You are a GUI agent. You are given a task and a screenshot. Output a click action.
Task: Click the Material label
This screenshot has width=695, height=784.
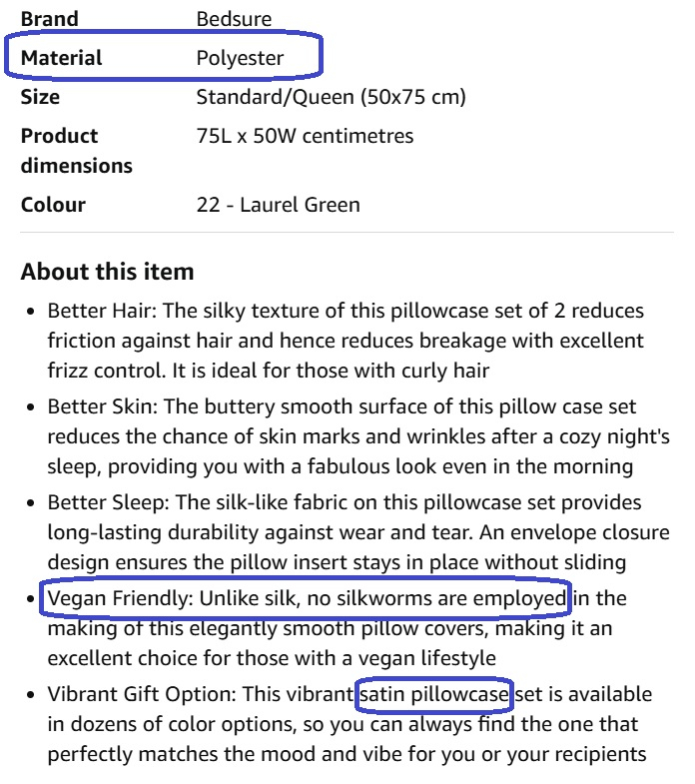click(x=61, y=58)
